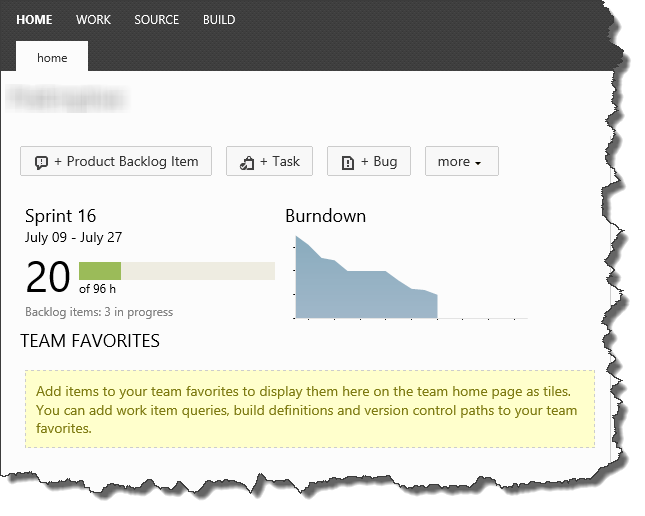
Task: Click the green sprint capacity progress bar
Action: [100, 271]
